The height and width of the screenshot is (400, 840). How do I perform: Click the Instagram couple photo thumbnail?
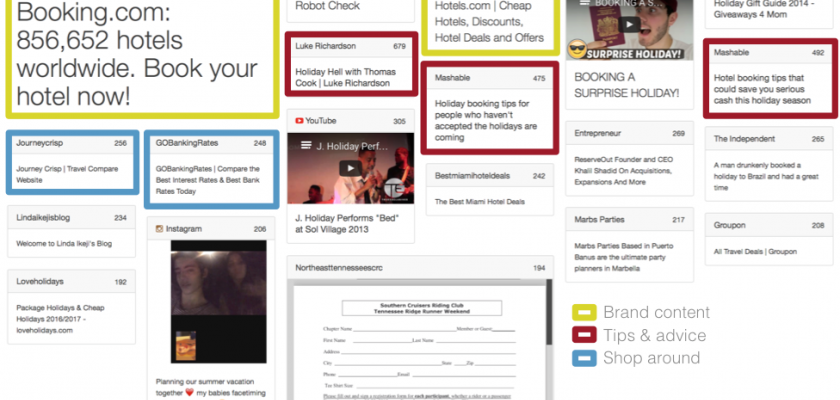point(211,304)
